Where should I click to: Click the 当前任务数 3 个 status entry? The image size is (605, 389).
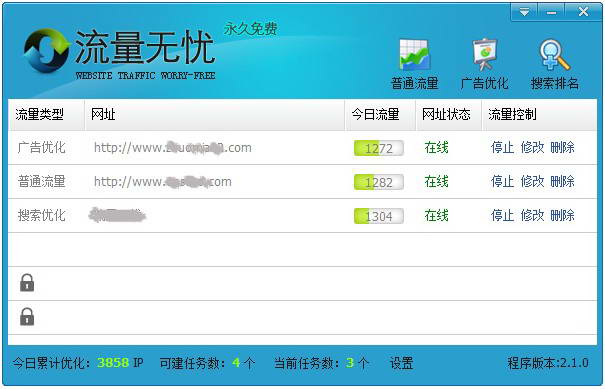click(x=321, y=363)
